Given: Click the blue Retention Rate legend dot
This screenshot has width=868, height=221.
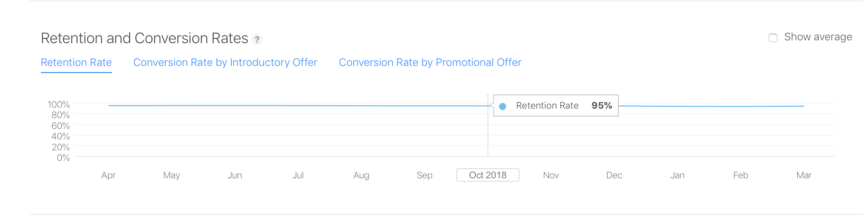Looking at the screenshot, I should (x=502, y=106).
